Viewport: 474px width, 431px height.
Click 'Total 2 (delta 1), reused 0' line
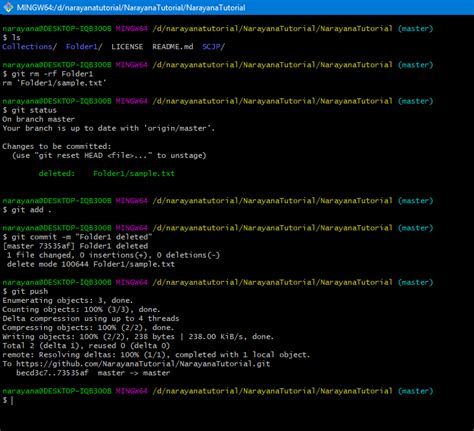[86, 346]
